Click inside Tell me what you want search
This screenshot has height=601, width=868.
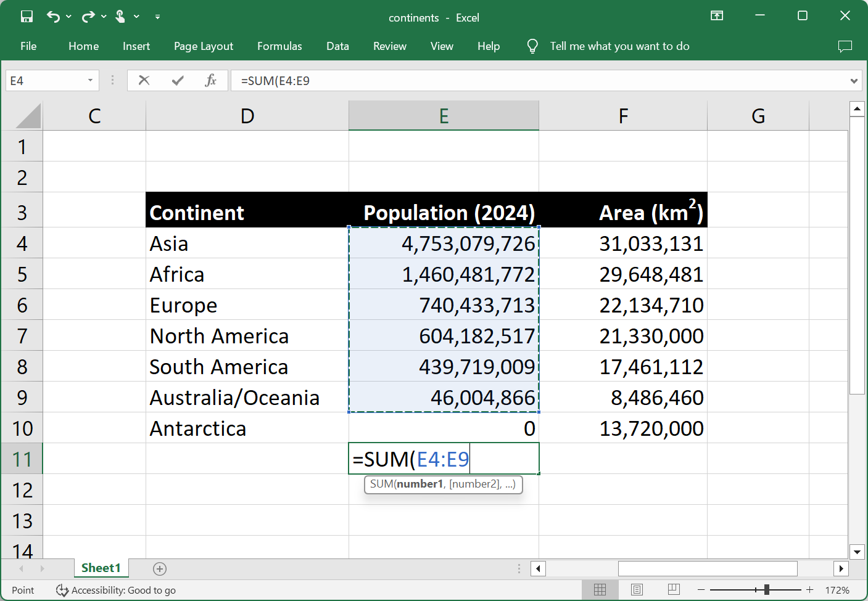coord(619,46)
